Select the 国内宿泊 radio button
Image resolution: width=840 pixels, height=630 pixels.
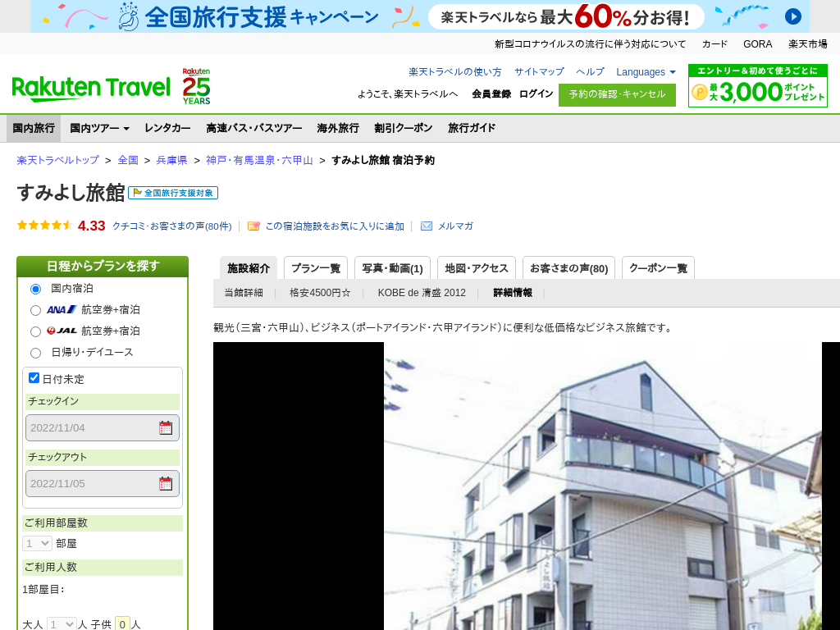(35, 290)
